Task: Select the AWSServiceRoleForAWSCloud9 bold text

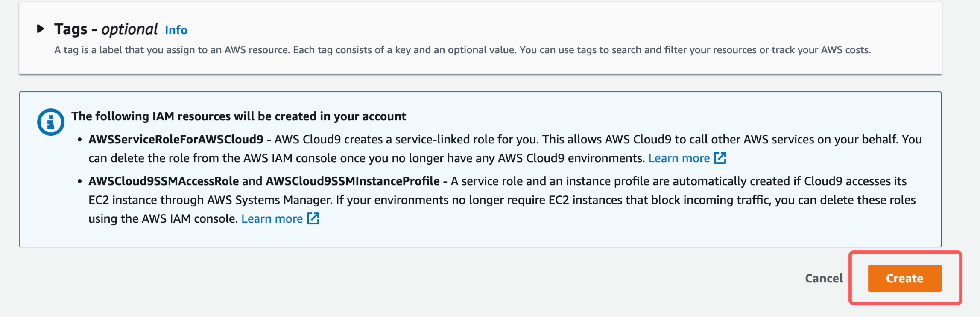Action: 176,140
